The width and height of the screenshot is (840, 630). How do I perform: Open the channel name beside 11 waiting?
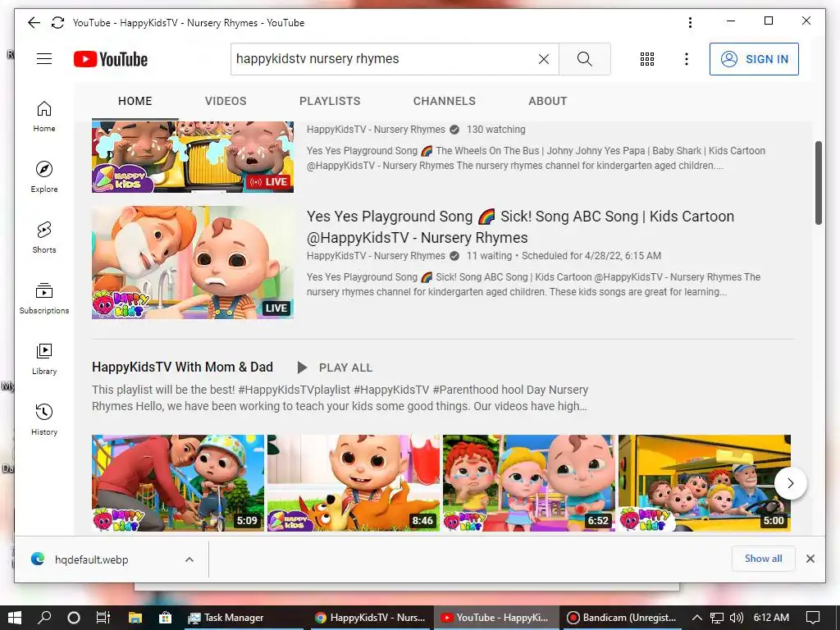[376, 256]
